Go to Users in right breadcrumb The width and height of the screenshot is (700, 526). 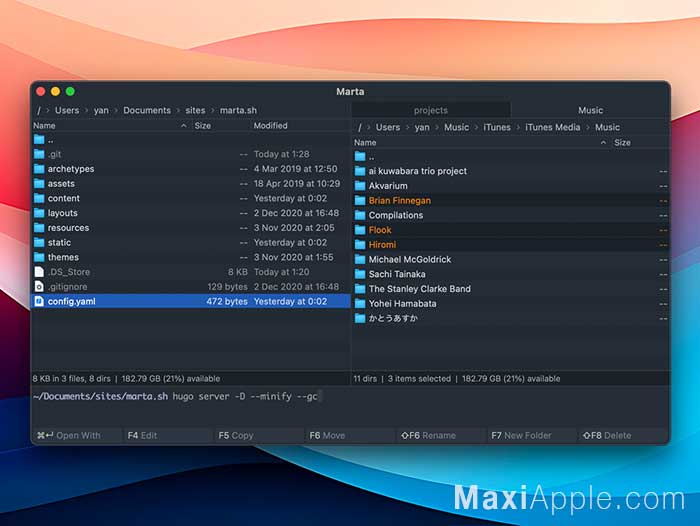coord(388,127)
